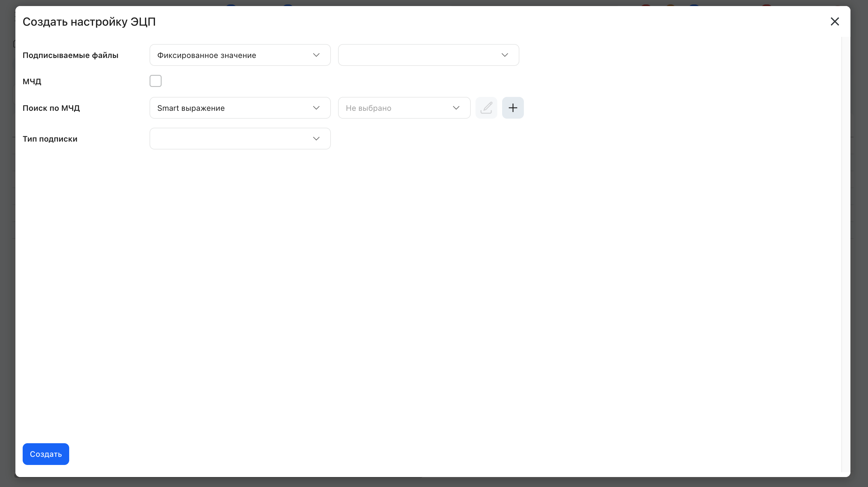
Task: Click the Подписываемые файлы label
Action: coord(70,55)
